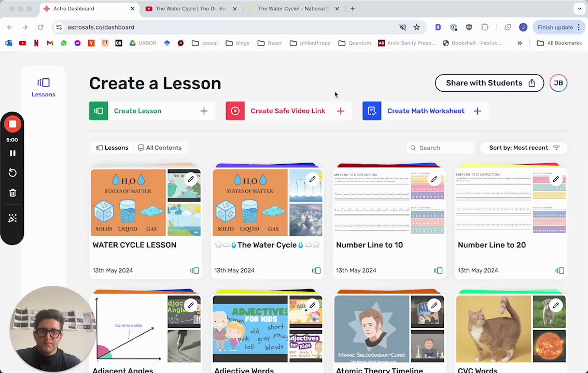Image resolution: width=588 pixels, height=373 pixels.
Task: Open the Quantum bookmarks folder
Action: tap(355, 43)
